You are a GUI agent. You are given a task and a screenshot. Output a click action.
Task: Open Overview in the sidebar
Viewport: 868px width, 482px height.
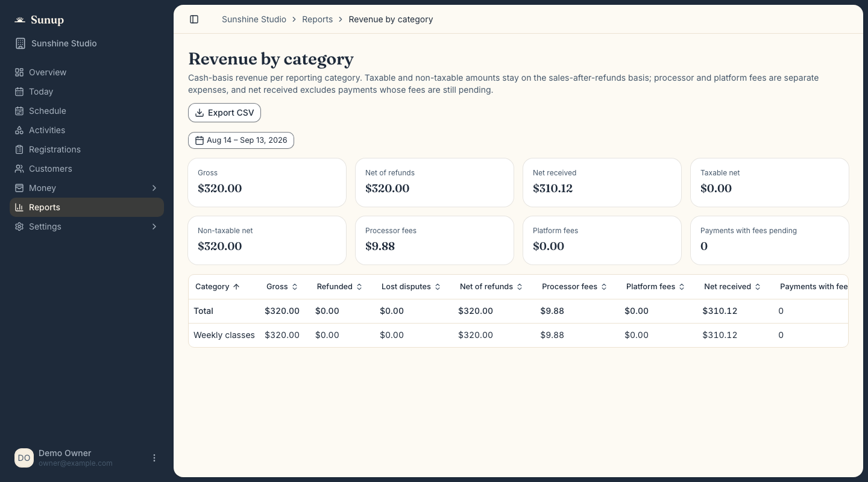tap(87, 72)
